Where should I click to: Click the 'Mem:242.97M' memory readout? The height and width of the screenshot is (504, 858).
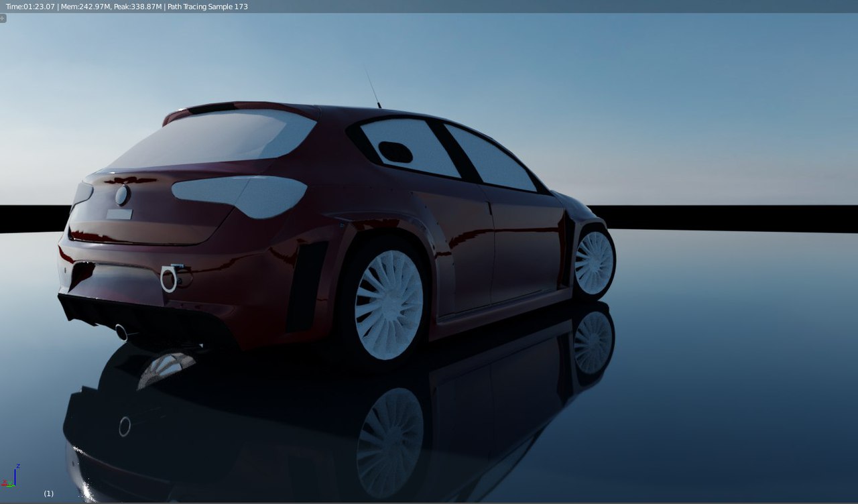[x=85, y=7]
